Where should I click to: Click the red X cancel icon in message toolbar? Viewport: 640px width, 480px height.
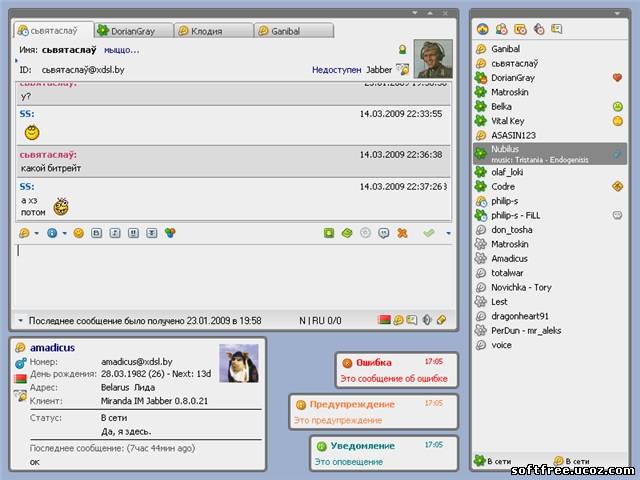point(402,233)
